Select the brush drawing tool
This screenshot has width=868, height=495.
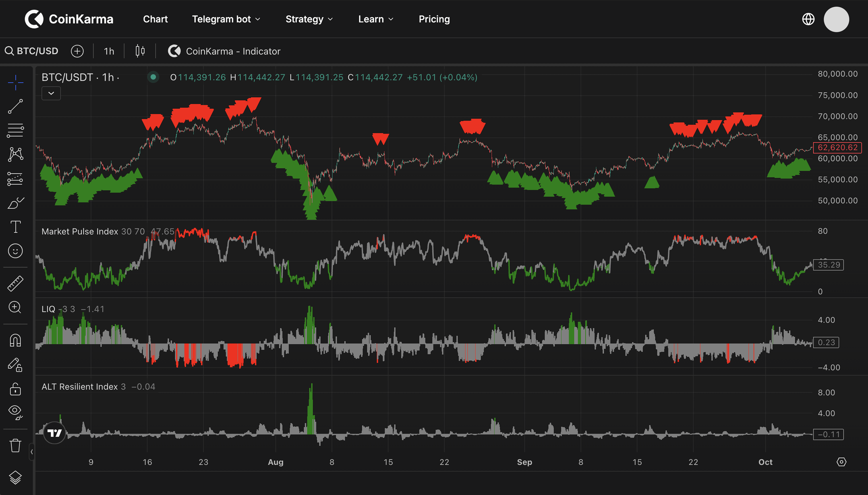(x=15, y=203)
